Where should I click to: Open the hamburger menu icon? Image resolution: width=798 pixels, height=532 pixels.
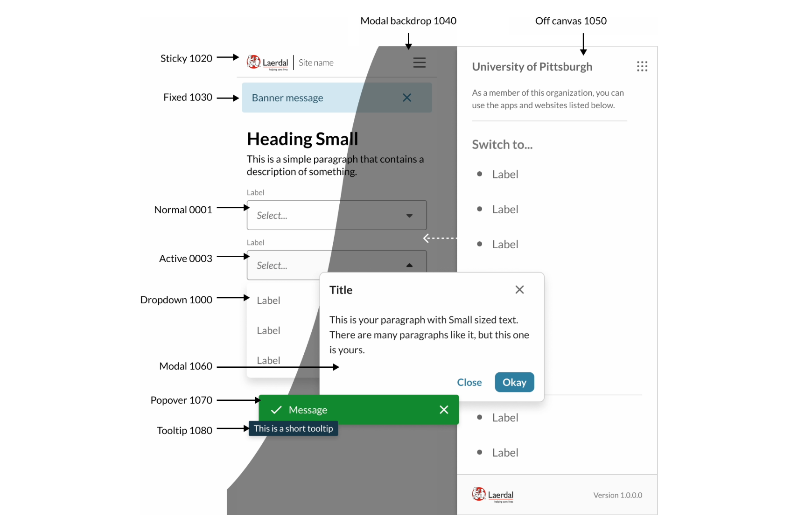(x=419, y=63)
